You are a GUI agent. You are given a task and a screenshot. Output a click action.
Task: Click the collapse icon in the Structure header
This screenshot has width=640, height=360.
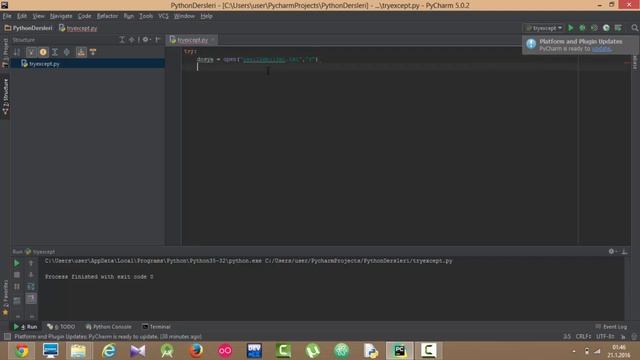tap(131, 40)
